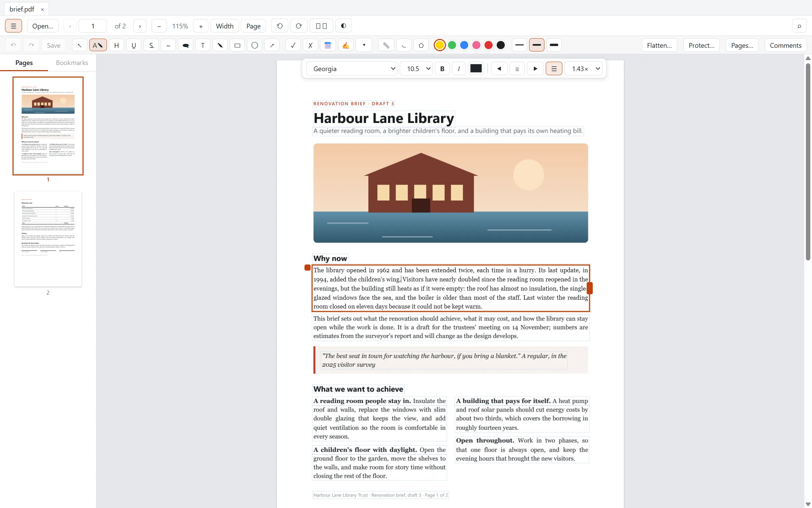Choose the highlight tool H
Image resolution: width=812 pixels, height=508 pixels.
tap(116, 45)
